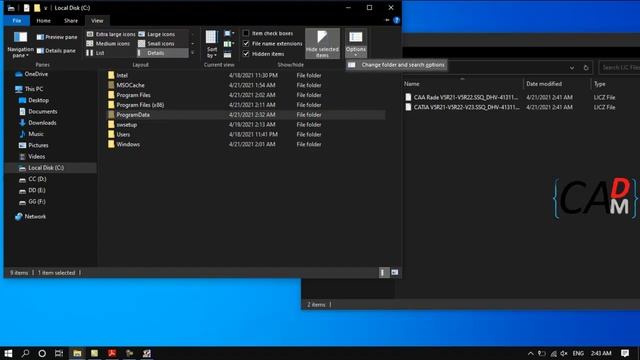Select Change folder and search options
This screenshot has width=640, height=360.
397,65
